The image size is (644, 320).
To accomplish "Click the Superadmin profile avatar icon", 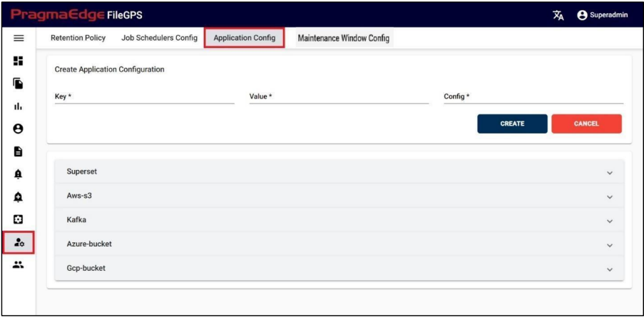I will pyautogui.click(x=582, y=15).
